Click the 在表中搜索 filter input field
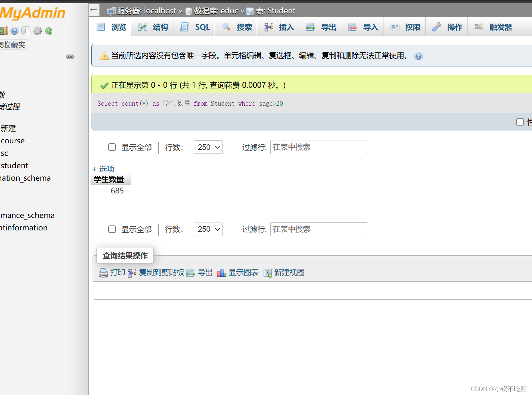Image resolution: width=532 pixels, height=395 pixels. [x=318, y=147]
